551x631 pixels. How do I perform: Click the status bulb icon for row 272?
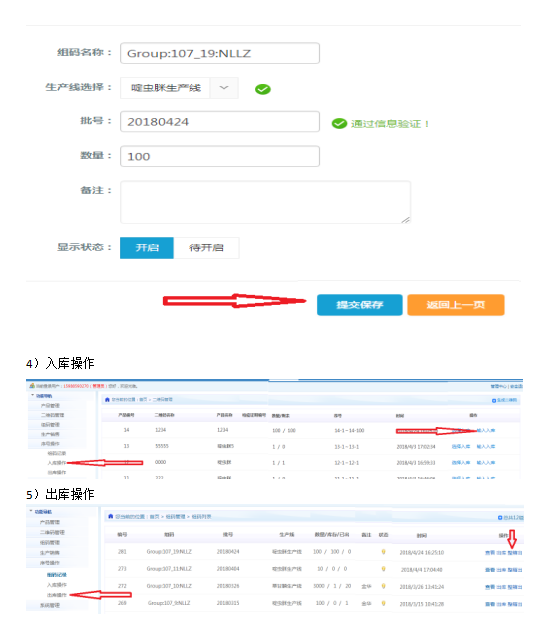[x=383, y=586]
